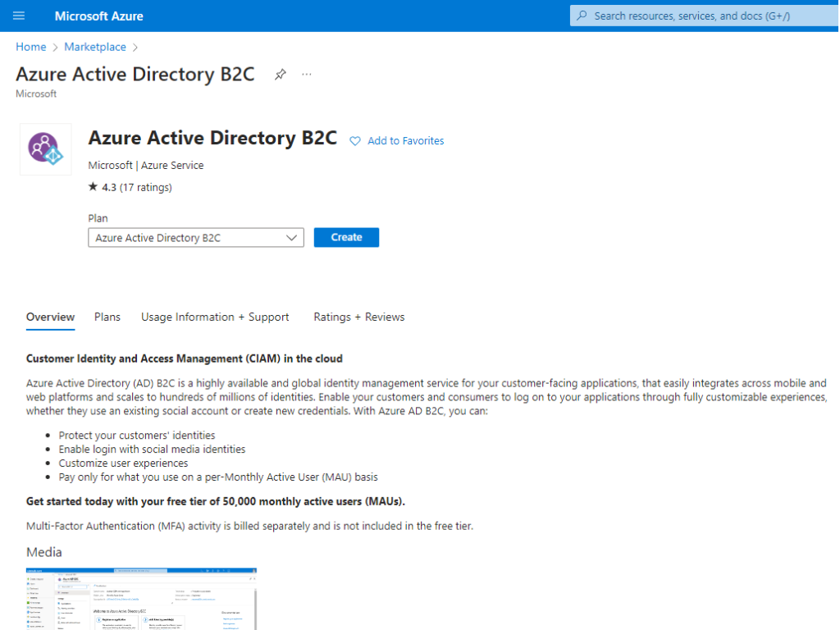Click the Multi-Factor Authentication billing note
Viewport: 840px width, 630px height.
(249, 527)
